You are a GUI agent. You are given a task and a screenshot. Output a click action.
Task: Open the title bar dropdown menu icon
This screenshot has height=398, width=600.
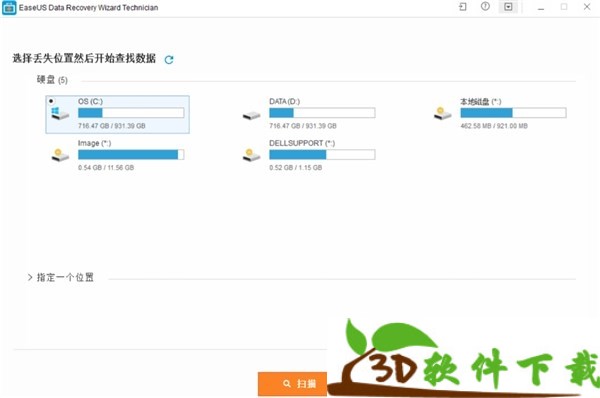click(x=508, y=7)
